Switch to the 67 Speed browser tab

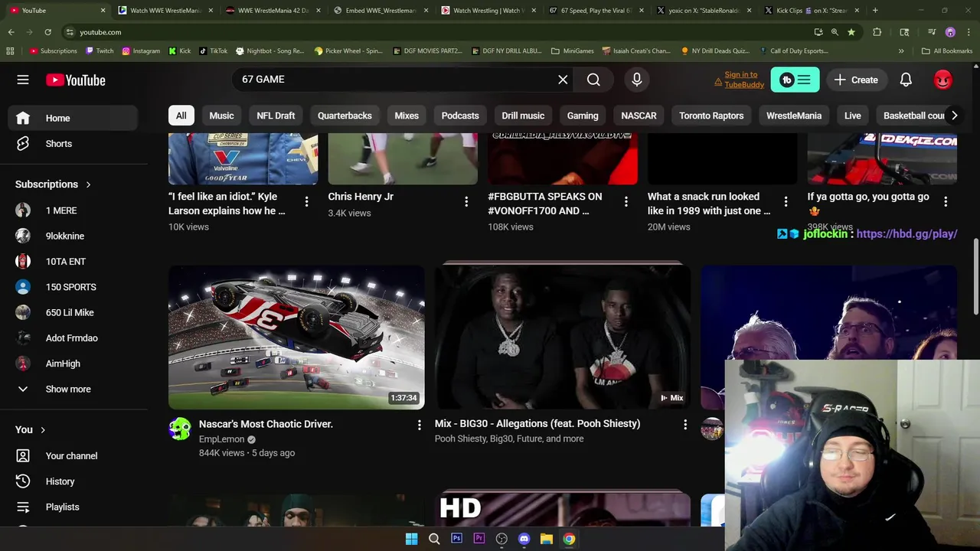tap(596, 11)
